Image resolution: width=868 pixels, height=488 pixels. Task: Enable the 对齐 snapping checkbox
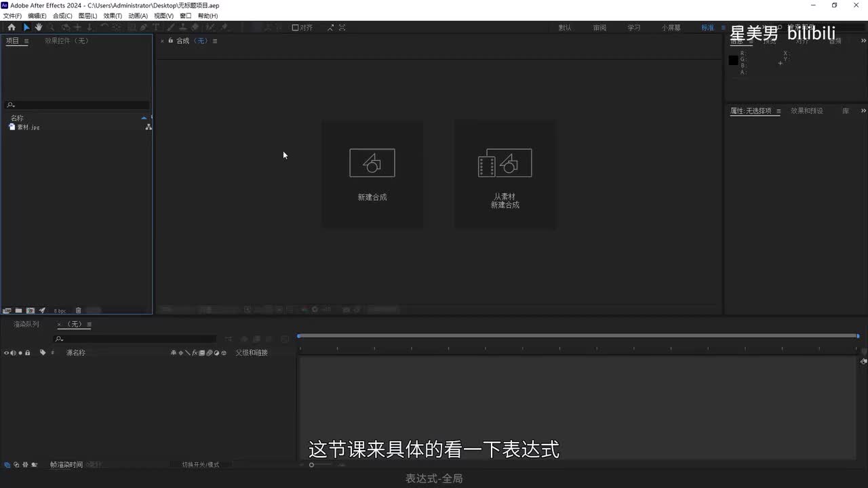click(295, 28)
